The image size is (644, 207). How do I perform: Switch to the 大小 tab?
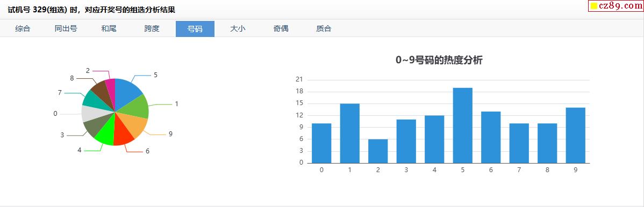tap(238, 29)
